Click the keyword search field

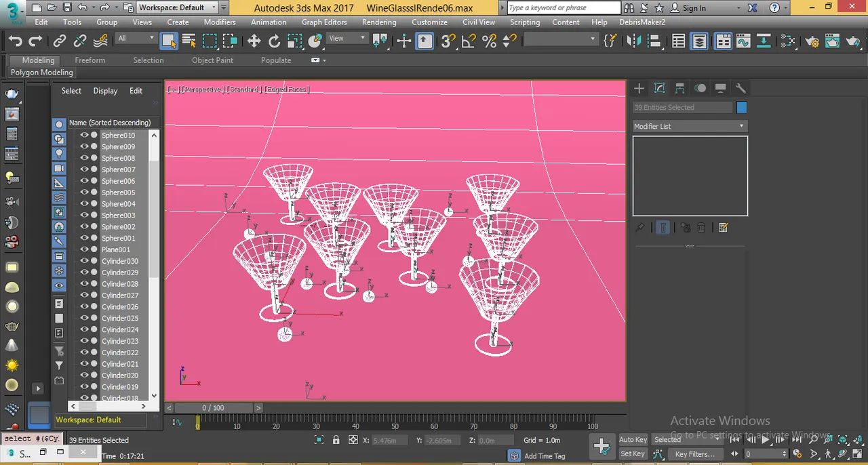(564, 7)
